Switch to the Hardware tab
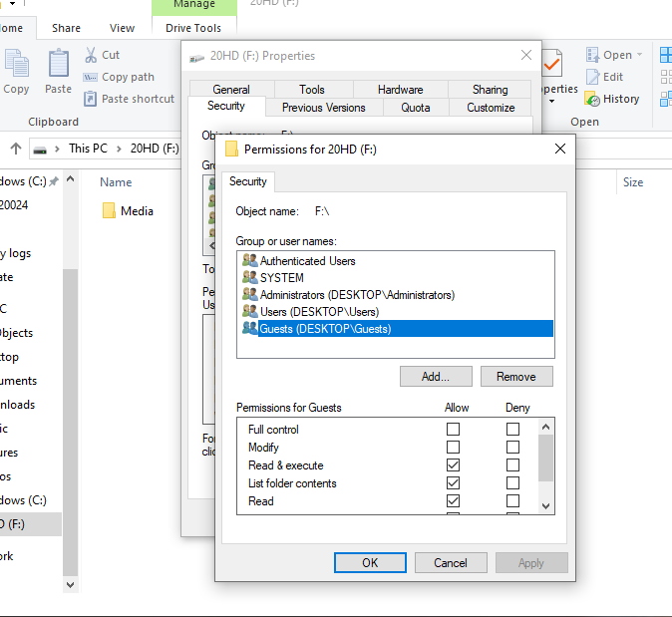 tap(401, 89)
